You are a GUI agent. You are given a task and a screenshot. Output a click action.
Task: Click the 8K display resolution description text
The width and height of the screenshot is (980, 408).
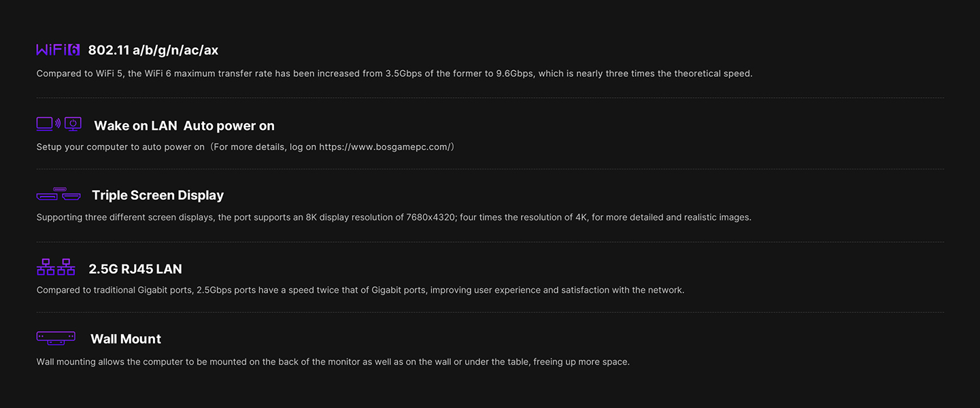394,218
